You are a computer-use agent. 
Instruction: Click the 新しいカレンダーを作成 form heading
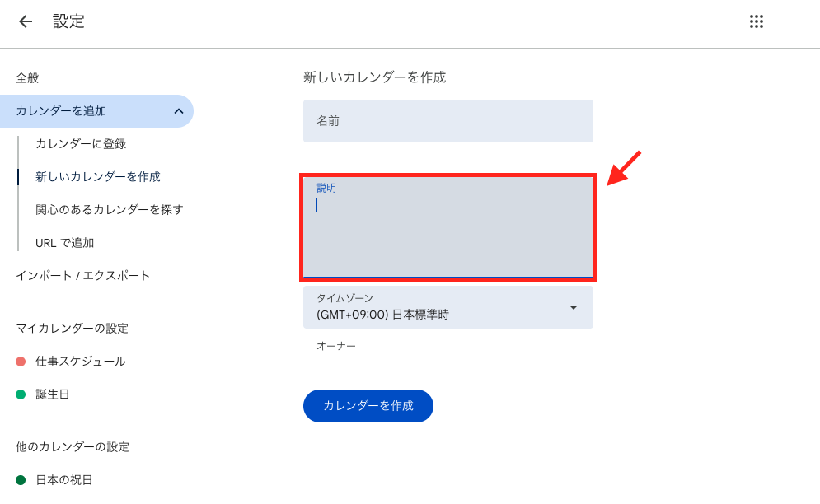374,77
